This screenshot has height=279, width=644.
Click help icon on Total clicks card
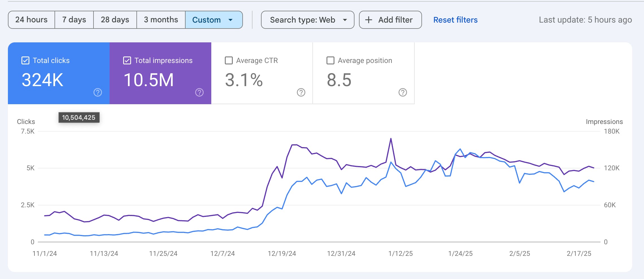coord(98,92)
